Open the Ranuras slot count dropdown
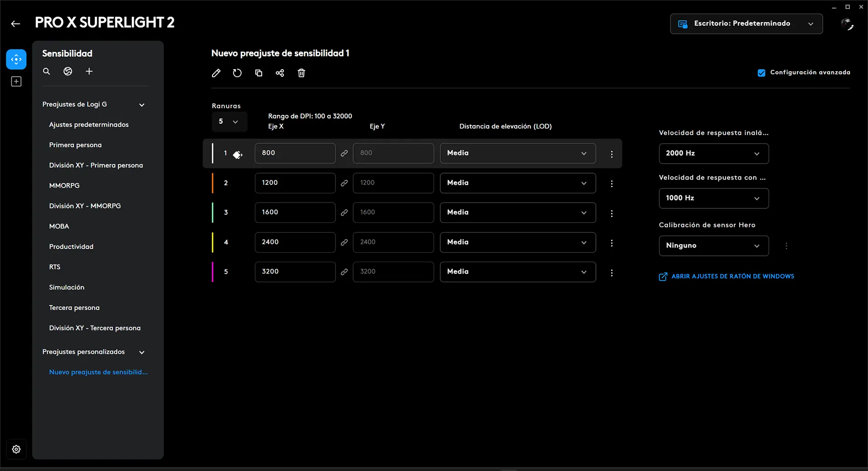 (x=229, y=122)
